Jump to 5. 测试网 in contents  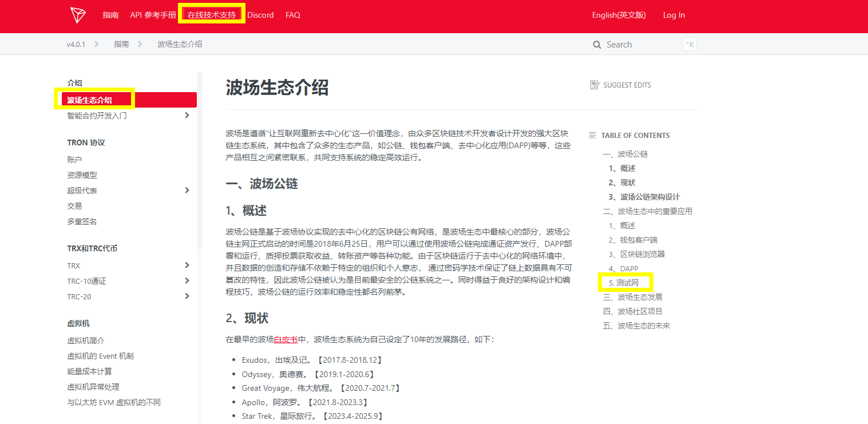(623, 283)
